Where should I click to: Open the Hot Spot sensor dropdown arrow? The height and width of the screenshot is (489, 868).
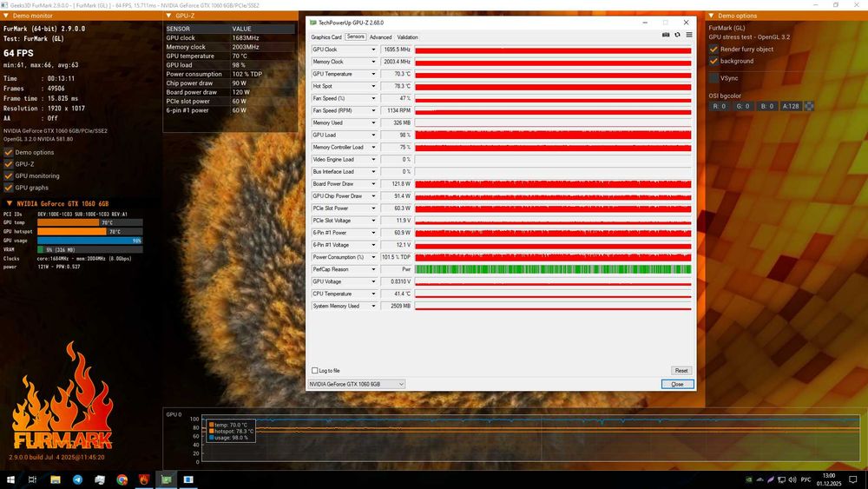(373, 86)
